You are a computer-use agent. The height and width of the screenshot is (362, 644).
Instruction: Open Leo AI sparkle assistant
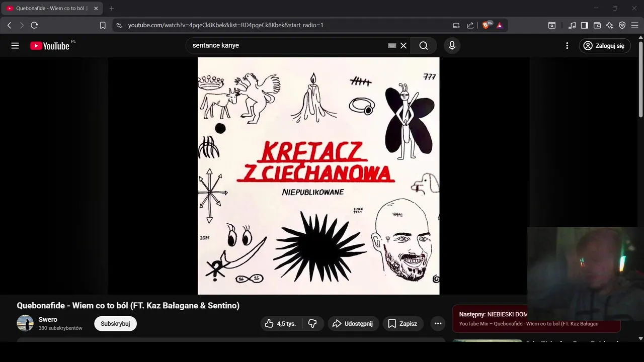610,25
